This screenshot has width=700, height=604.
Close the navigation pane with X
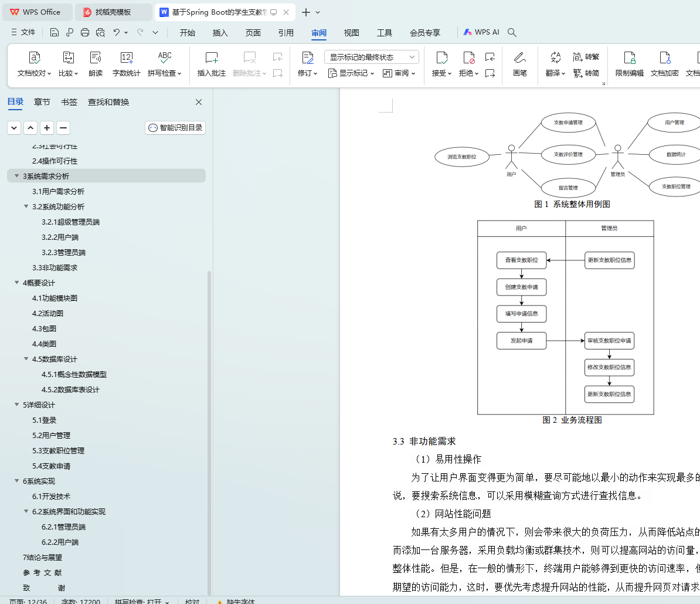(199, 102)
